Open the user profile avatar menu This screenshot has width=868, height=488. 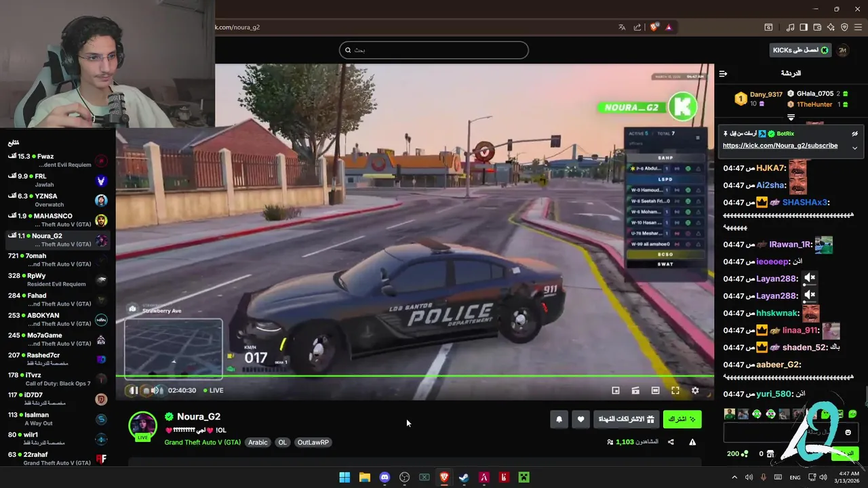842,50
